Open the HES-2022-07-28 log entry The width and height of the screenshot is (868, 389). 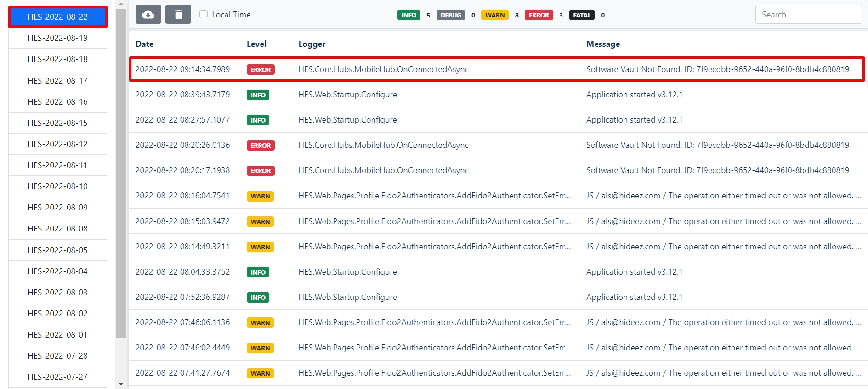[57, 356]
